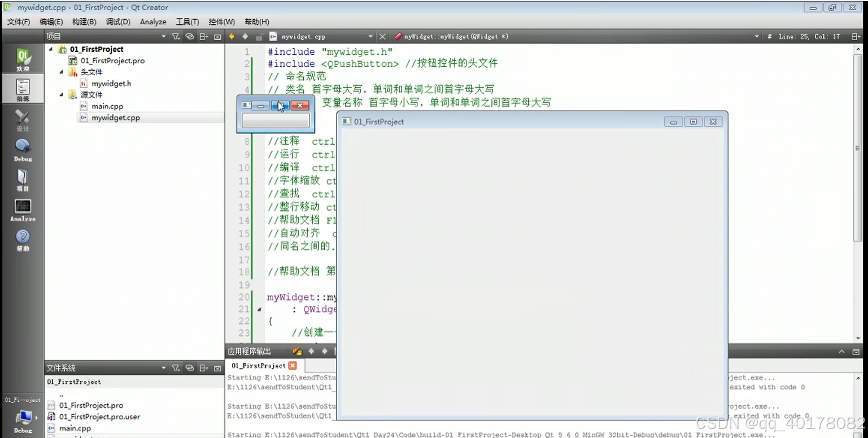Click the editor file lock icon
Image resolution: width=868 pixels, height=438 pixels.
click(259, 36)
